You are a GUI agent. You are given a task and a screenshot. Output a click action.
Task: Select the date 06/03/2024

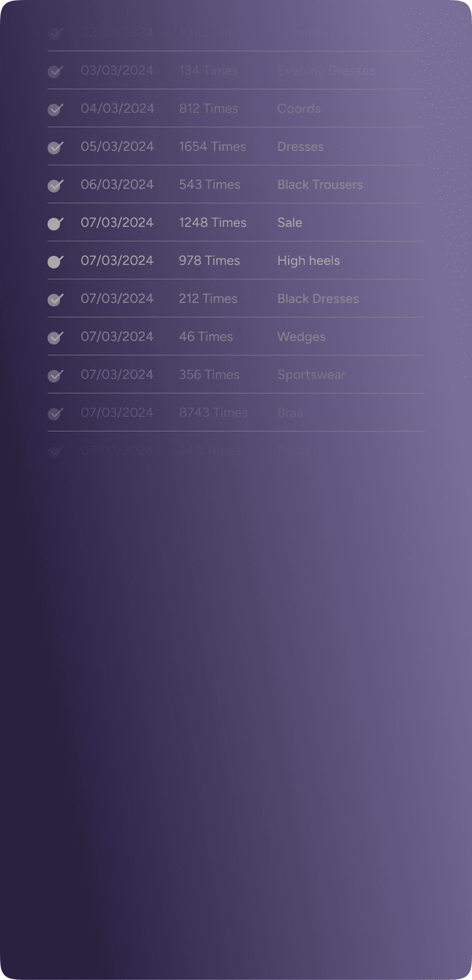(x=117, y=185)
